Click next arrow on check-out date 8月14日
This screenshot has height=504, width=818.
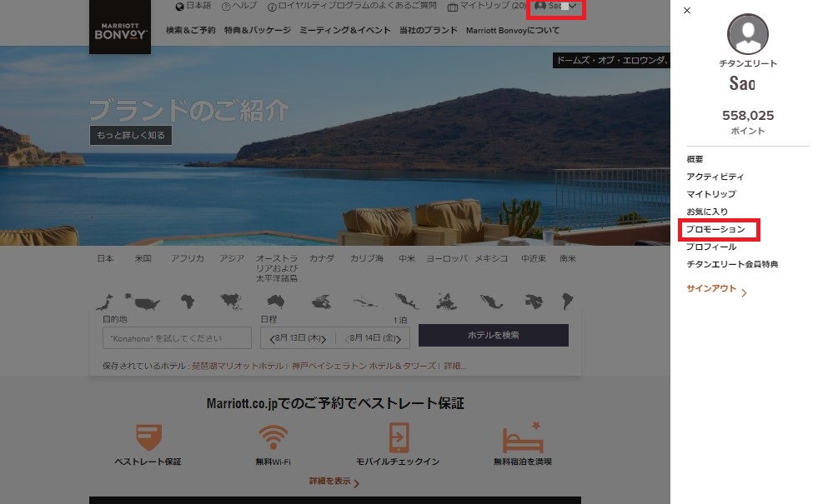coord(399,339)
